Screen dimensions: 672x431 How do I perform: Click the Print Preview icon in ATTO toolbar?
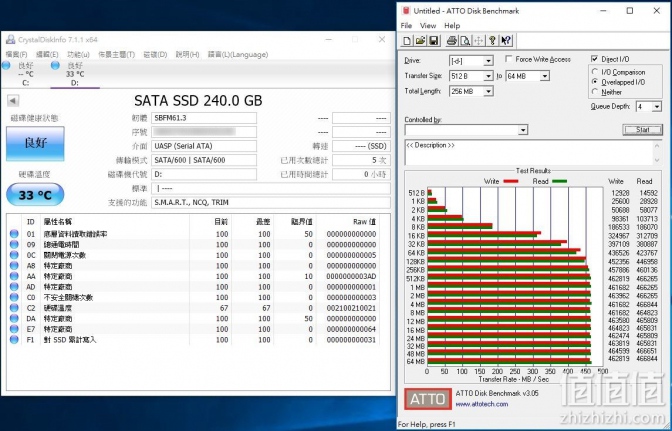click(x=465, y=41)
